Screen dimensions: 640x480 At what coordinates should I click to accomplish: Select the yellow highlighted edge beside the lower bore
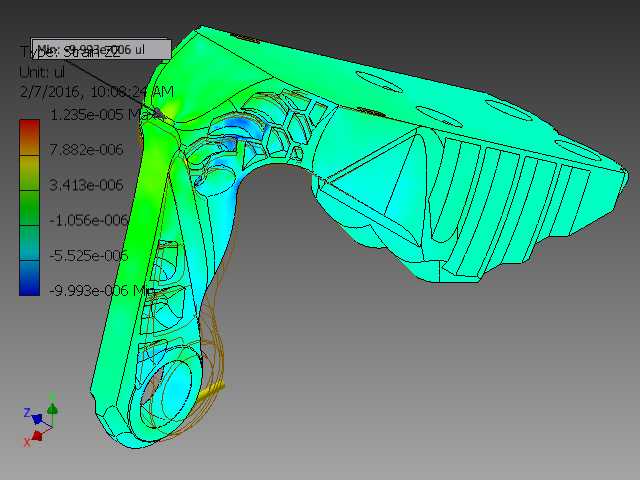coord(212,391)
